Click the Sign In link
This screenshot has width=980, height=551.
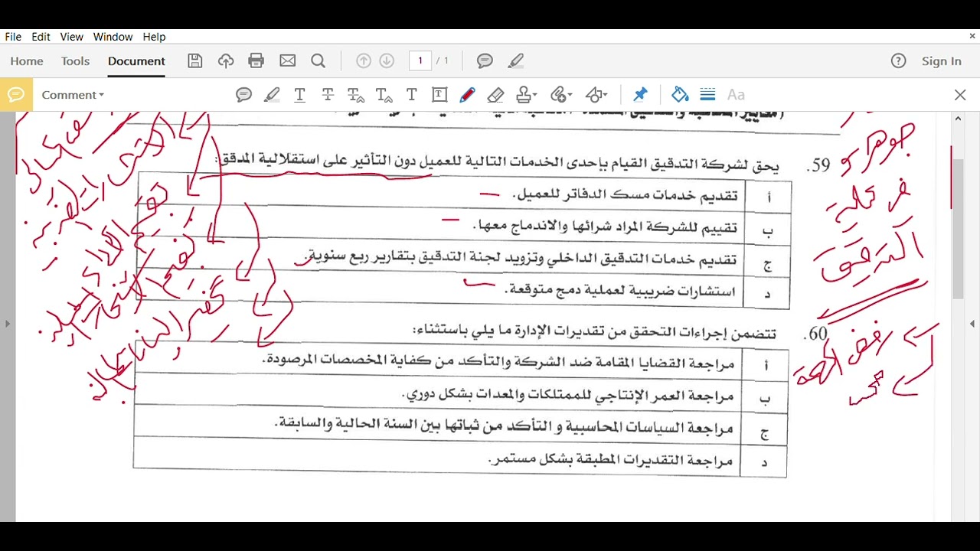(x=942, y=61)
